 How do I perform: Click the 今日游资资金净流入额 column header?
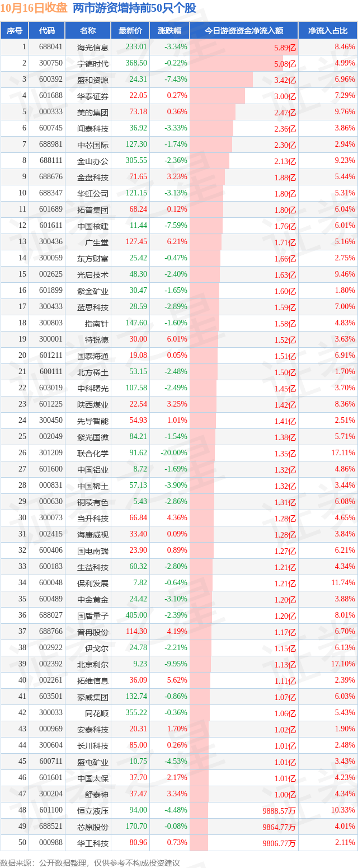(244, 31)
